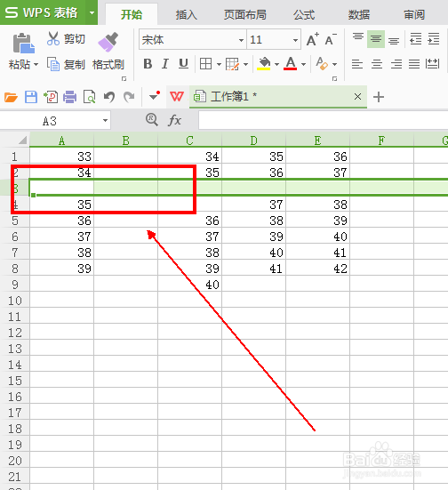Increase font size with A+ icon

[x=312, y=39]
